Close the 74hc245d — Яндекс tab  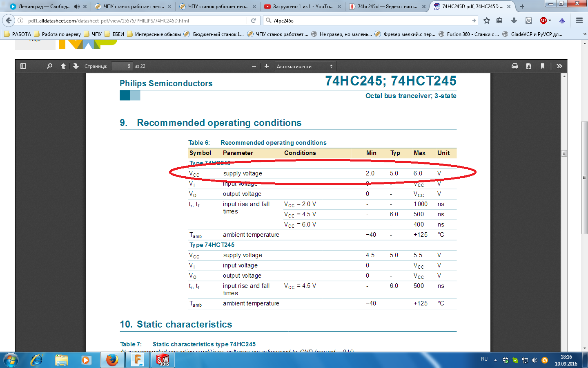point(424,7)
